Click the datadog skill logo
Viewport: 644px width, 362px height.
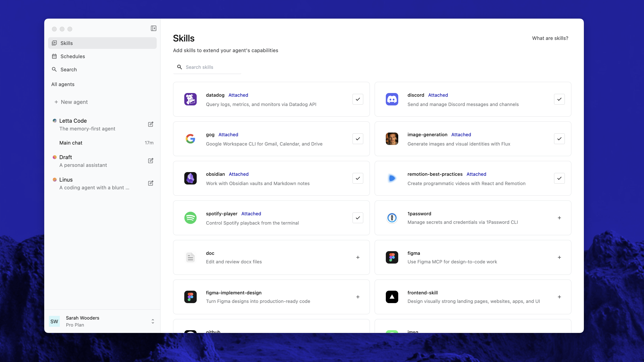[x=190, y=99]
